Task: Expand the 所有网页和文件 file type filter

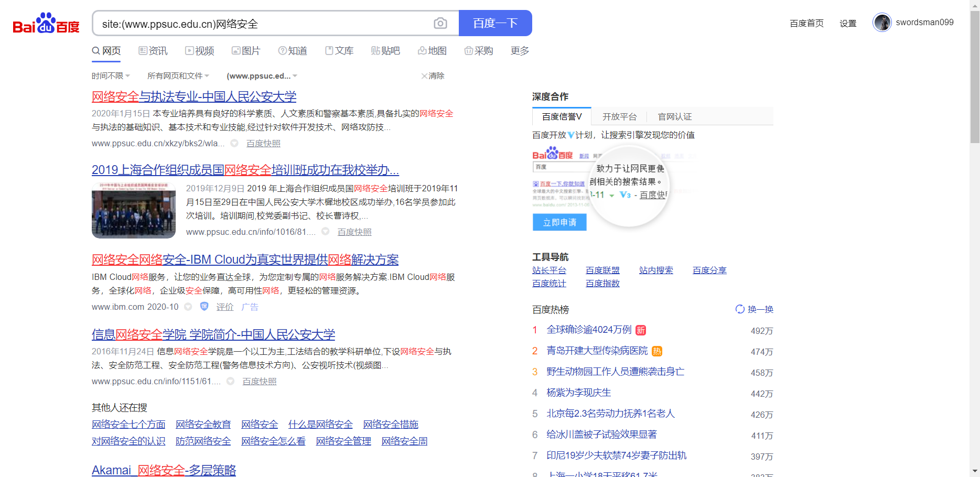Action: coord(178,76)
